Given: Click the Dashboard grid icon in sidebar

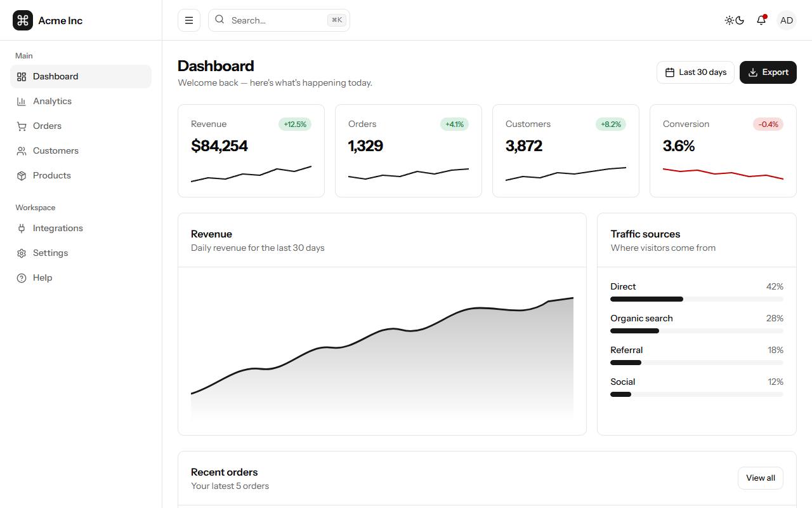Looking at the screenshot, I should 22,77.
